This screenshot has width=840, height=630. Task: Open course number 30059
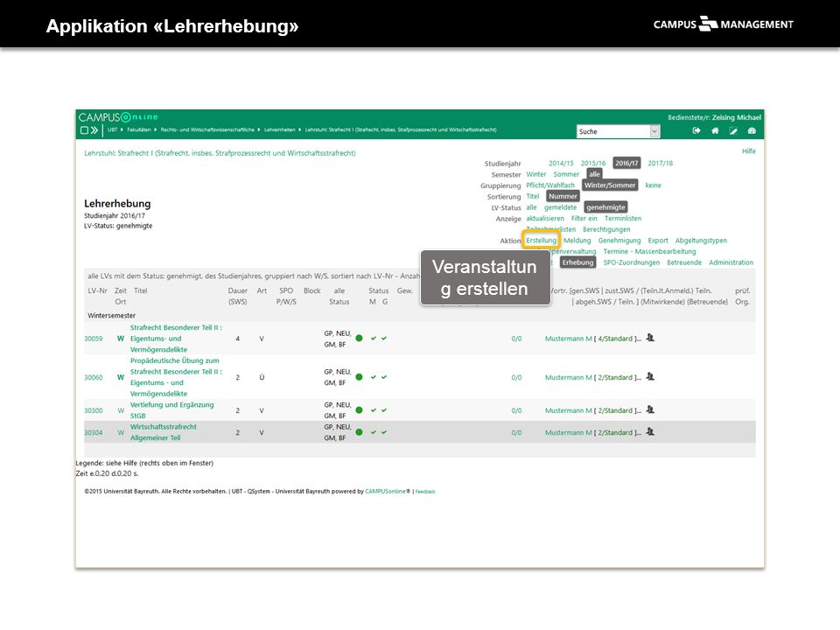pyautogui.click(x=94, y=339)
